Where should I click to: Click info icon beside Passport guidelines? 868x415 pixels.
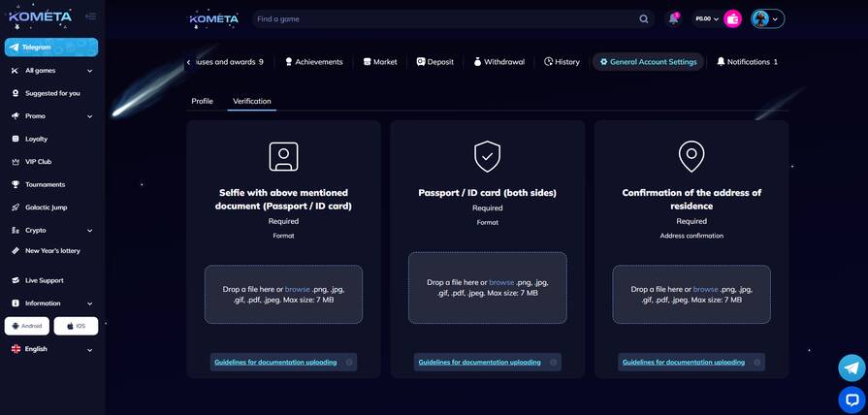554,363
